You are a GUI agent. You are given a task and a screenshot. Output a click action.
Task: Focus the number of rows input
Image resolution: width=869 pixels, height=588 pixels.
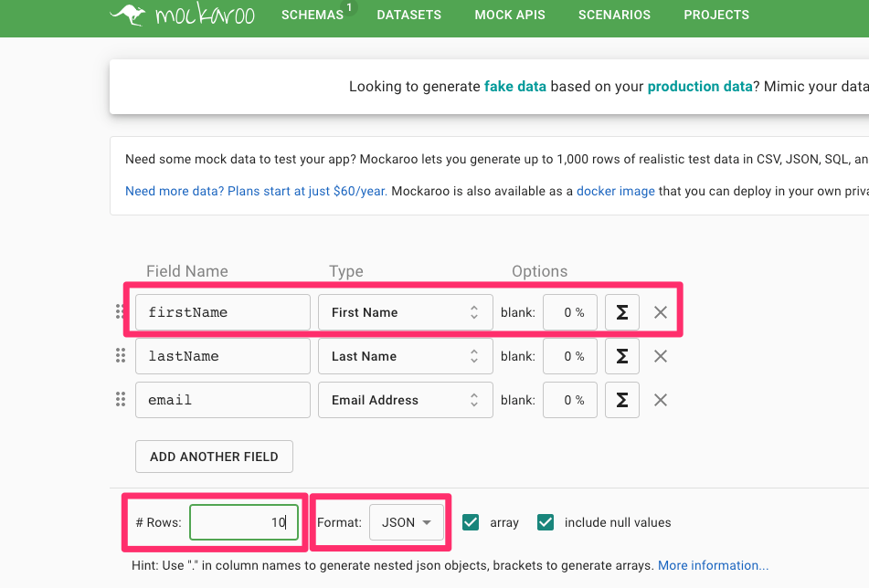click(x=244, y=522)
